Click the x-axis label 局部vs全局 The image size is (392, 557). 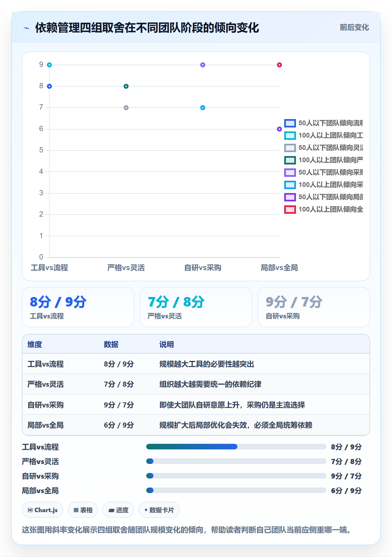[x=279, y=268]
